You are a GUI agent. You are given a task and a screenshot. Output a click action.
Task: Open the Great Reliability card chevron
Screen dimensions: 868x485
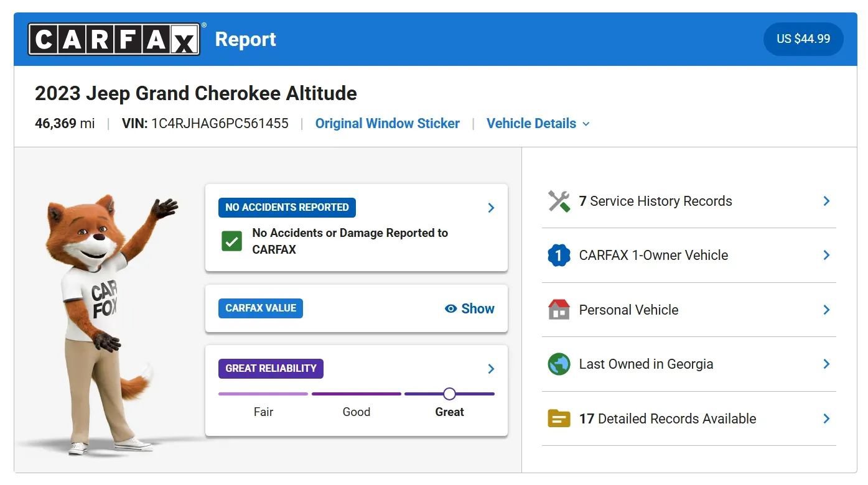(491, 369)
